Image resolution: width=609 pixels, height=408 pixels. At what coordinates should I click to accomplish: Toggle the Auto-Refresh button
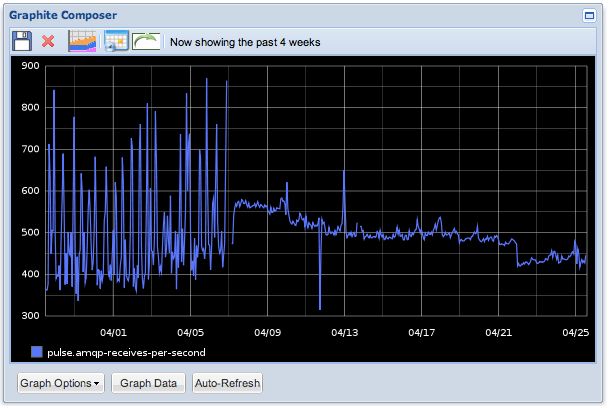227,383
